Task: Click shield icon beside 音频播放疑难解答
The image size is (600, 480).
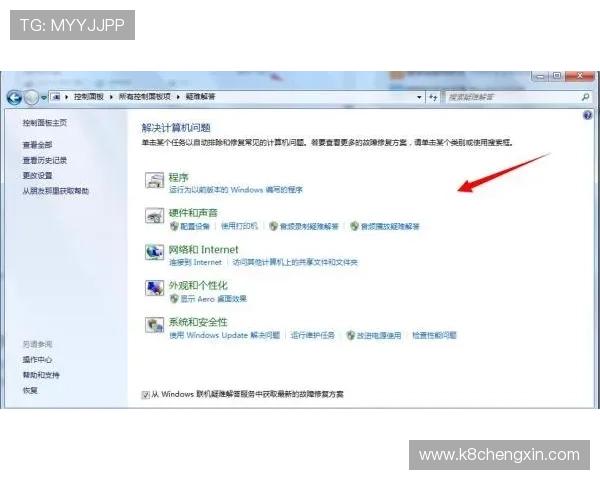Action: tap(354, 226)
